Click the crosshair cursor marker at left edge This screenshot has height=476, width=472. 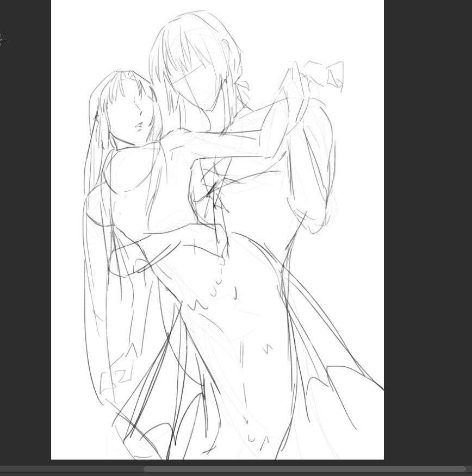(1, 40)
